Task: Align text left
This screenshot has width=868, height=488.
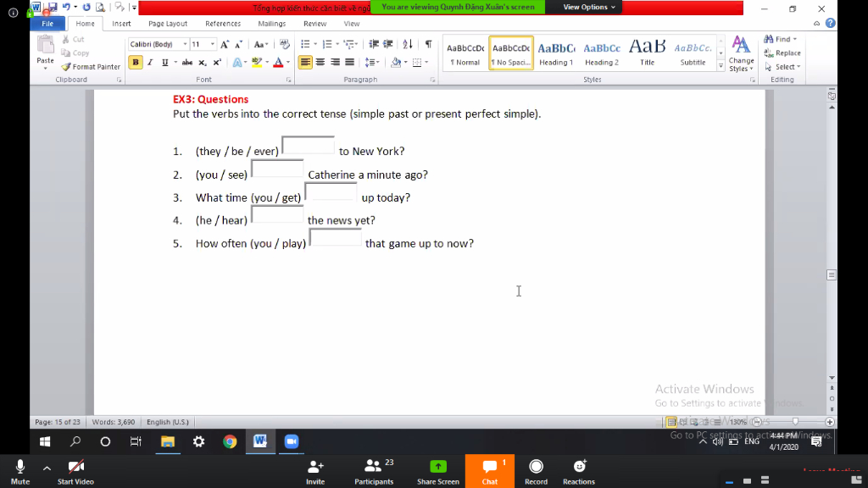Action: point(305,63)
